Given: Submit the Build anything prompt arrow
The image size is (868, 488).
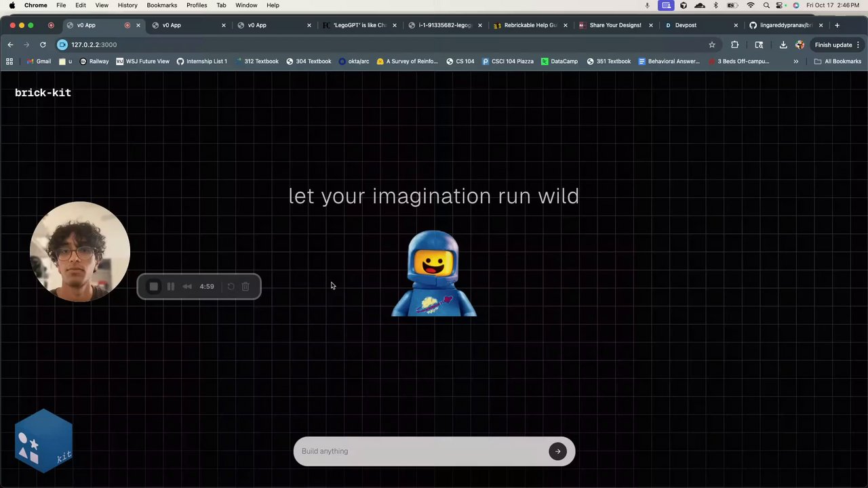Looking at the screenshot, I should click(x=557, y=451).
